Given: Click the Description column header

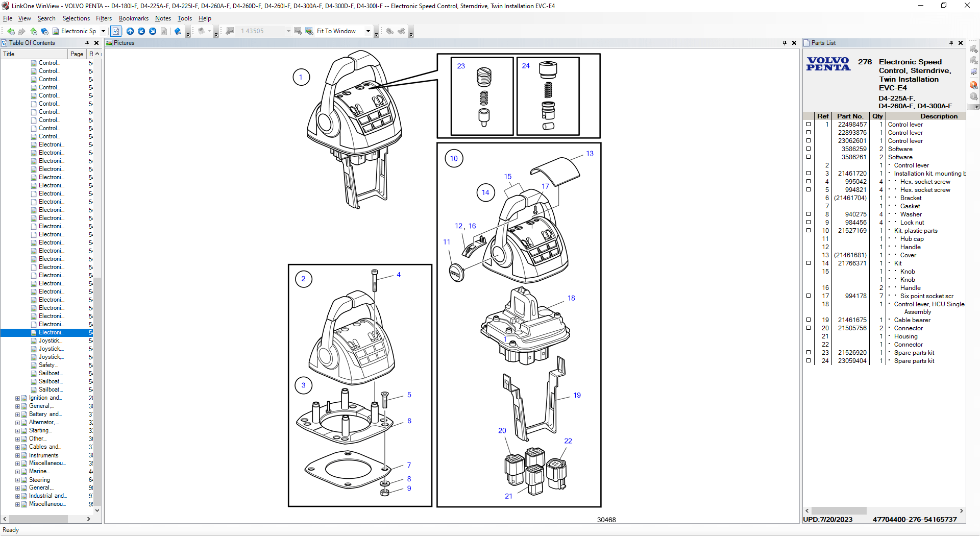Looking at the screenshot, I should [938, 116].
